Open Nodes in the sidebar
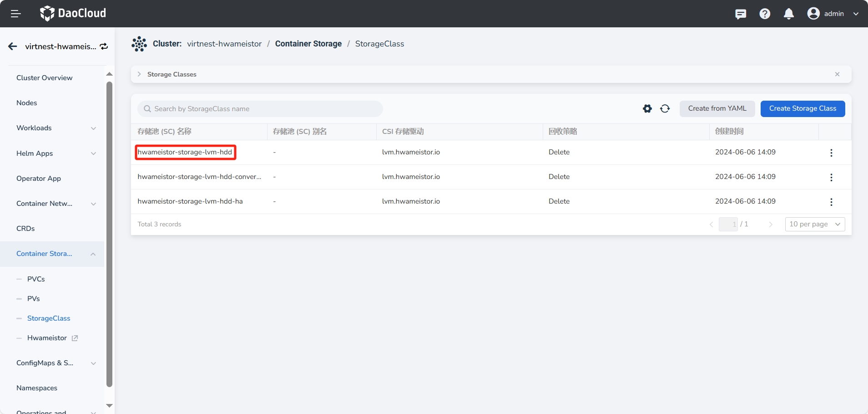This screenshot has width=868, height=414. [27, 103]
